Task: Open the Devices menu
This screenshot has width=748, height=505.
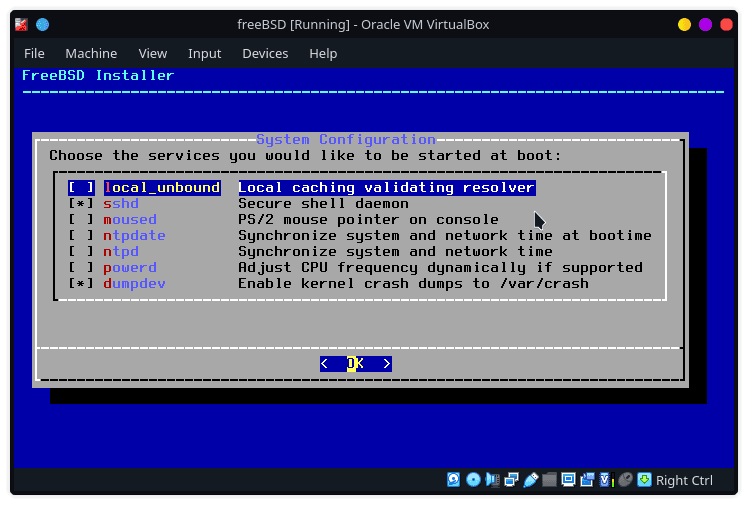Action: 265,53
